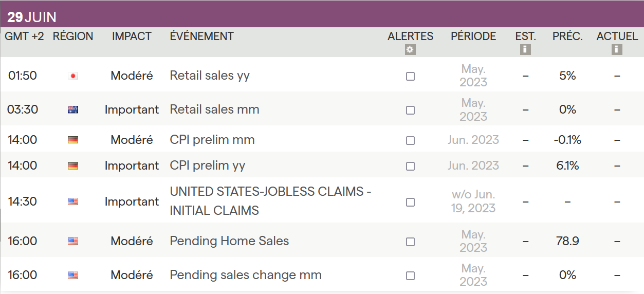
Task: Open the alerts settings gear icon
Action: [410, 50]
